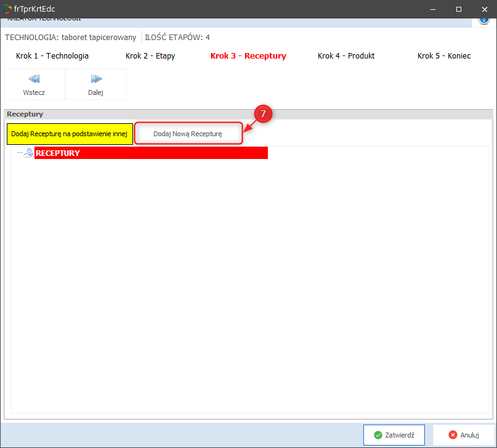497x448 pixels.
Task: Advance with the Dalej arrow button
Action: pos(95,84)
